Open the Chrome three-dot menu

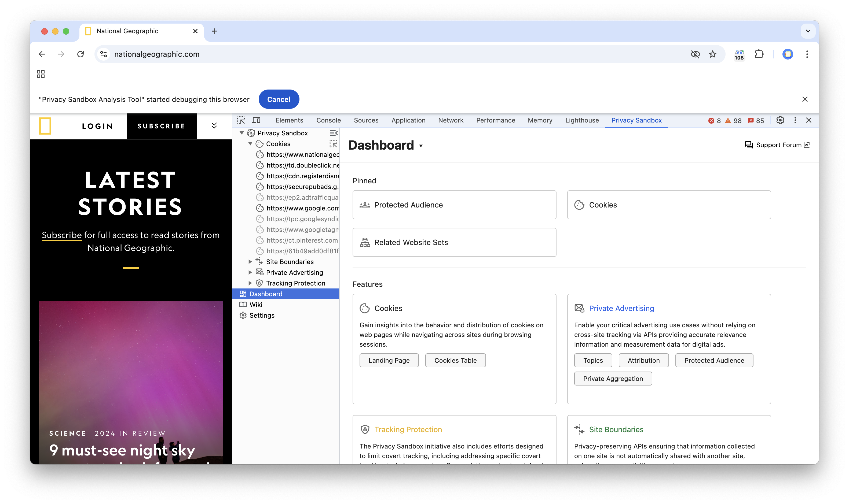(x=807, y=54)
